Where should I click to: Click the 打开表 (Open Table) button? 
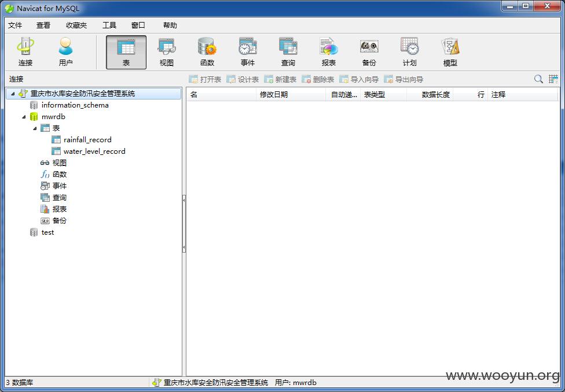[205, 80]
